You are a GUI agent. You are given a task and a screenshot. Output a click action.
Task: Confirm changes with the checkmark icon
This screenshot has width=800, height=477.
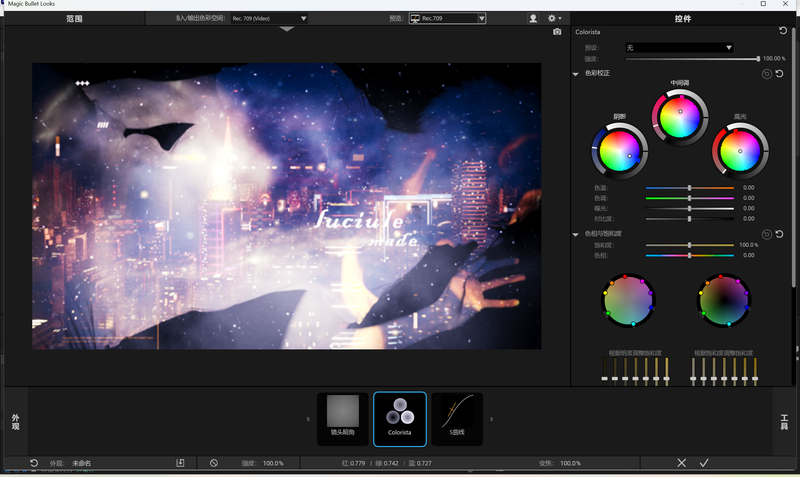(704, 463)
